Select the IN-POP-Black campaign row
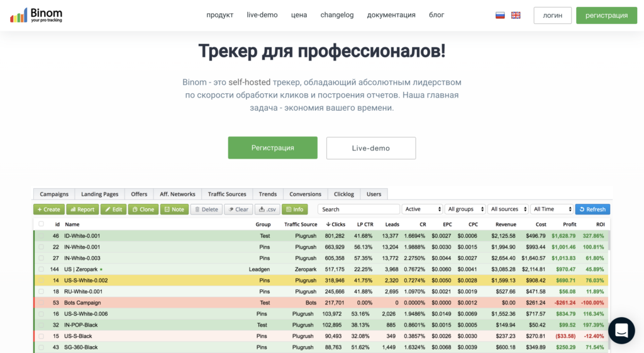This screenshot has height=353, width=644. coord(321,325)
